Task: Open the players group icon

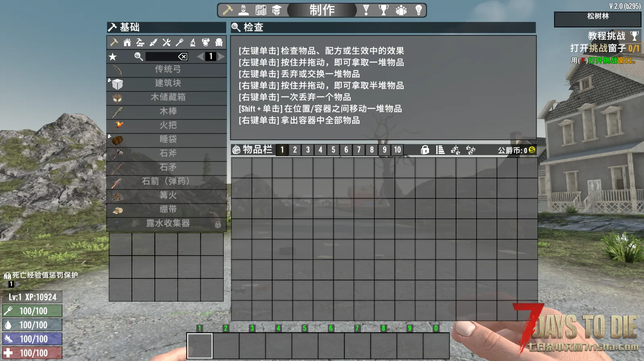Action: click(x=401, y=10)
